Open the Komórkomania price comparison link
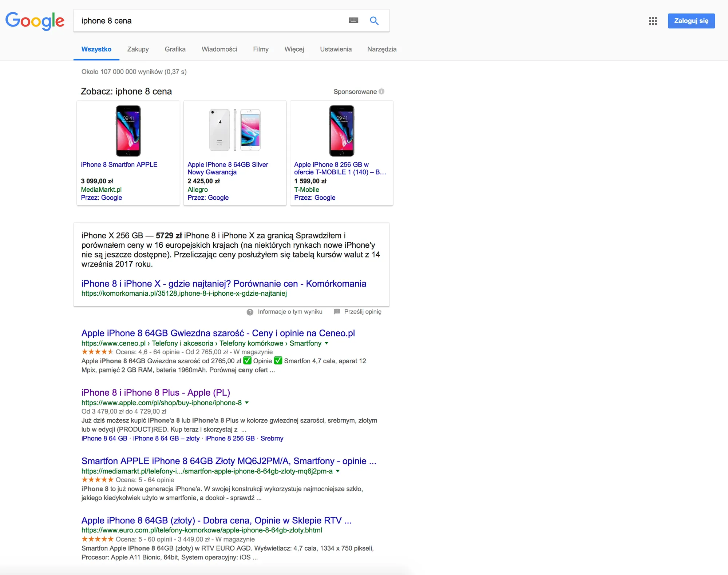 [x=224, y=284]
